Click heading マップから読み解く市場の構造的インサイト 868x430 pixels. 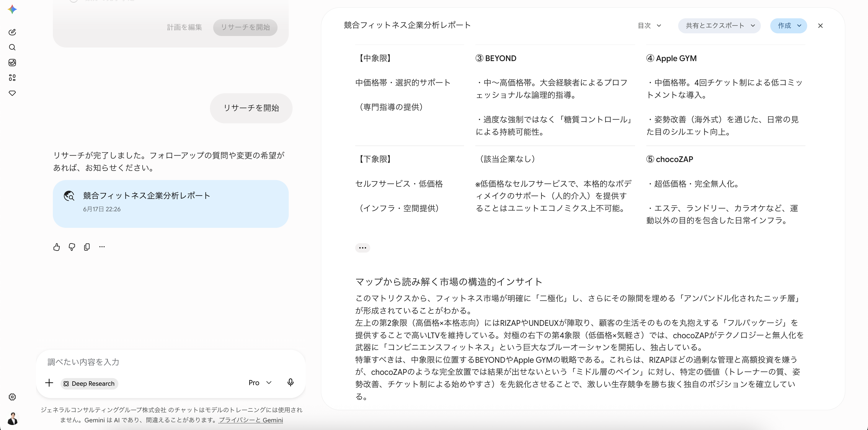click(x=449, y=282)
